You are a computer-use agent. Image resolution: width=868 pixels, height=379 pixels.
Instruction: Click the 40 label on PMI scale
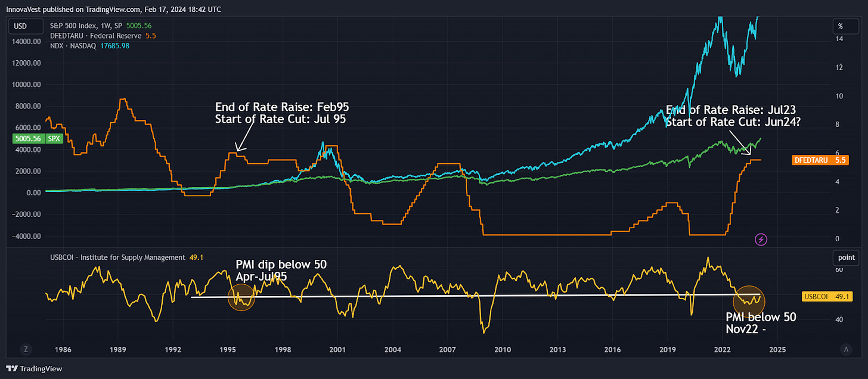(839, 320)
